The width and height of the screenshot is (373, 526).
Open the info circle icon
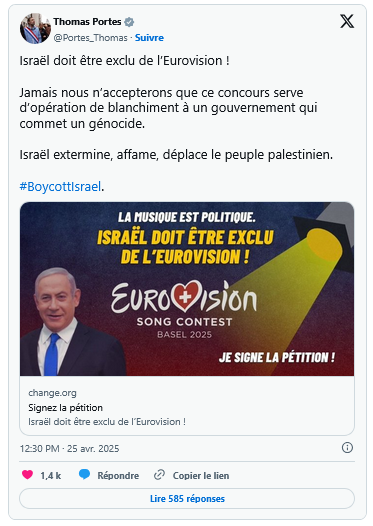347,448
